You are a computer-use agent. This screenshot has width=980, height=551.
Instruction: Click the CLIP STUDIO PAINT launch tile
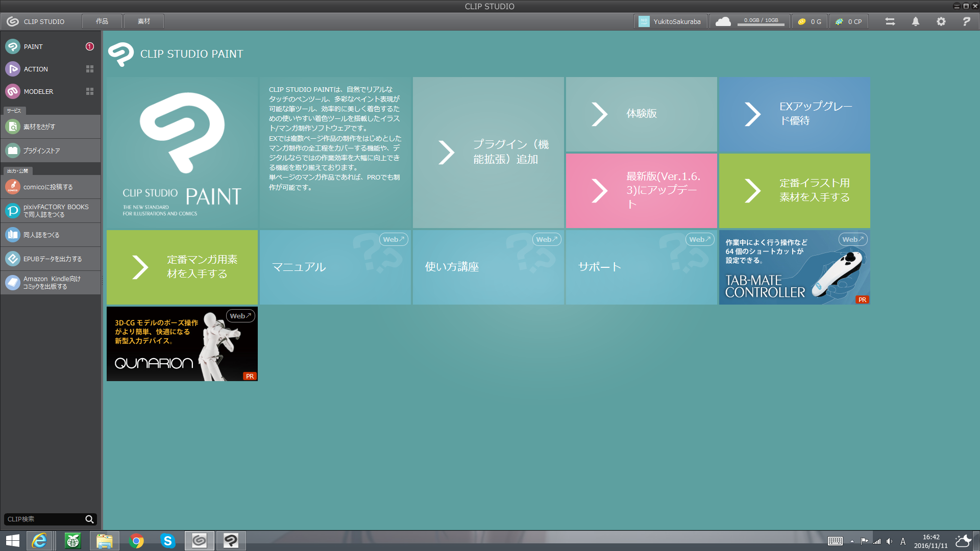(182, 153)
